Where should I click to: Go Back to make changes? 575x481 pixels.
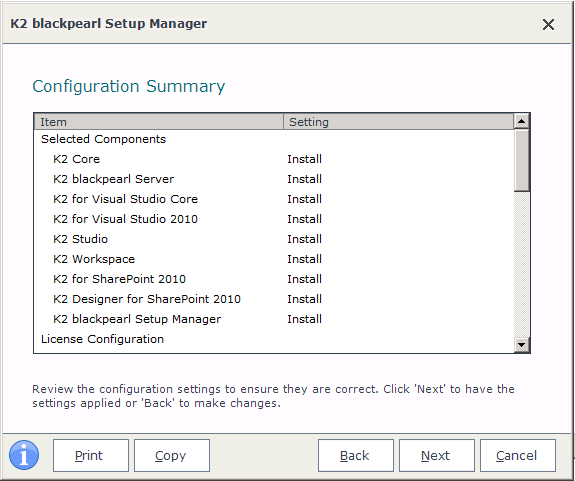coord(355,455)
